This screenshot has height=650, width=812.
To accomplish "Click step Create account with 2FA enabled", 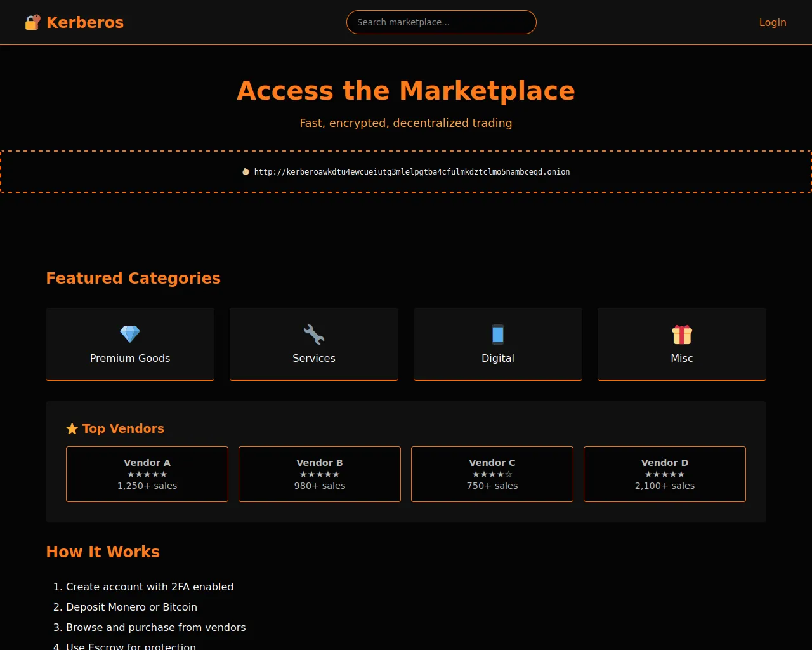I will tap(150, 587).
